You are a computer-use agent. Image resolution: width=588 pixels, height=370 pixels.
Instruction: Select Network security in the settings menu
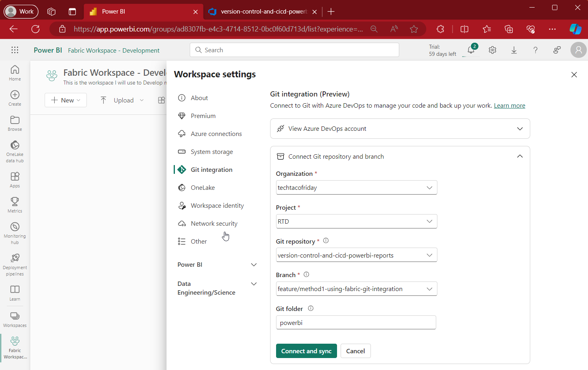point(214,223)
